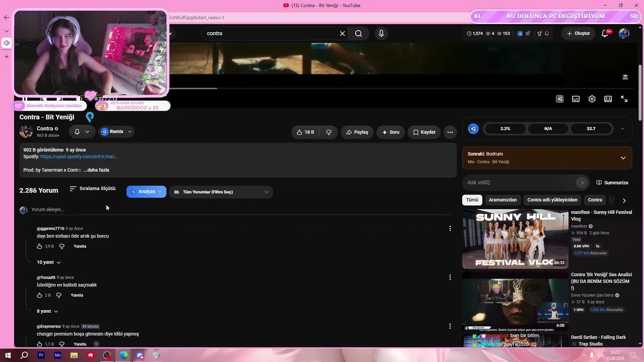Click the search magnifier button
The height and width of the screenshot is (362, 644).
coord(358,34)
